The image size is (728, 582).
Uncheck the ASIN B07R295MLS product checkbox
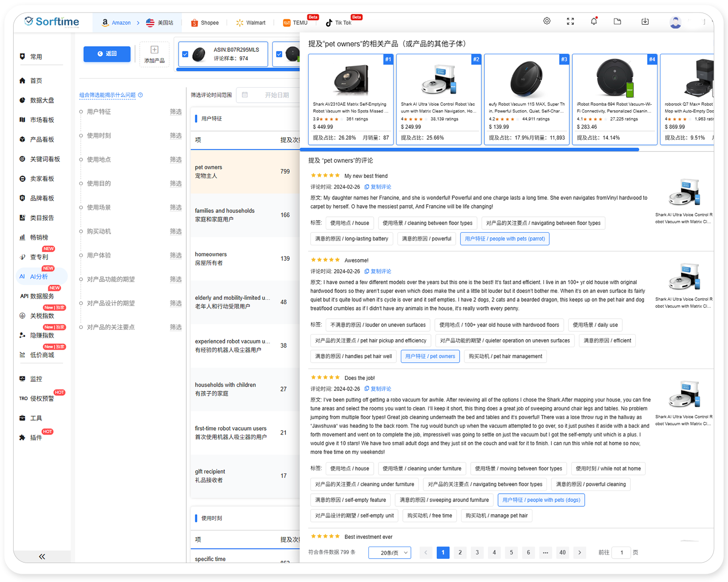[185, 54]
